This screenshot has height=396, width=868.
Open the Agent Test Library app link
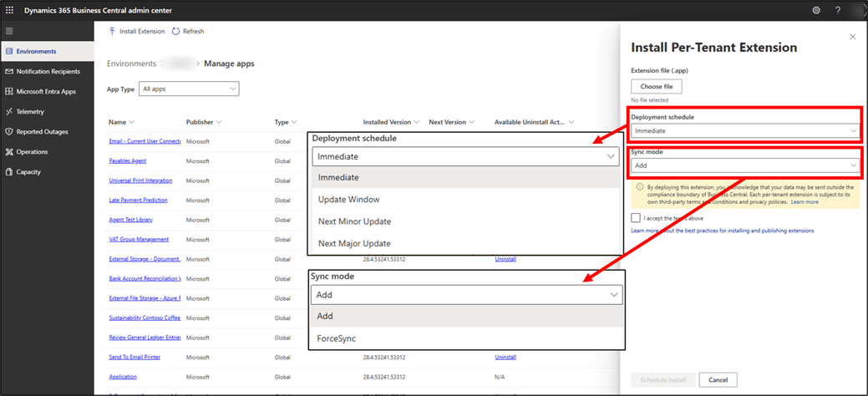130,220
